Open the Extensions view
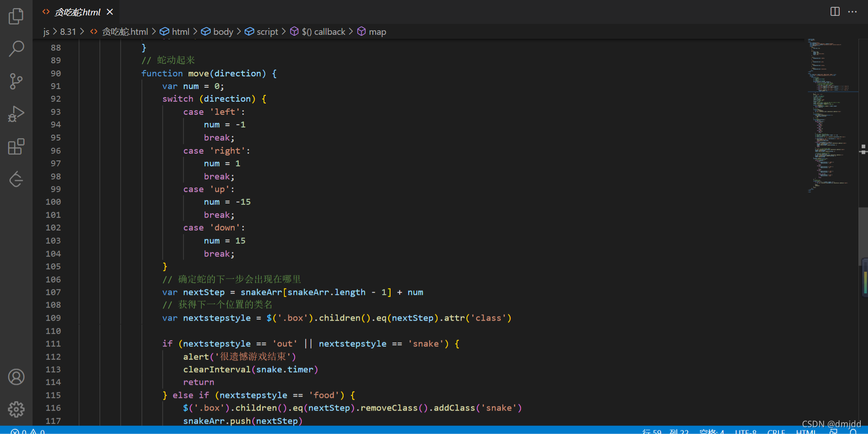Image resolution: width=868 pixels, height=434 pixels. tap(16, 146)
